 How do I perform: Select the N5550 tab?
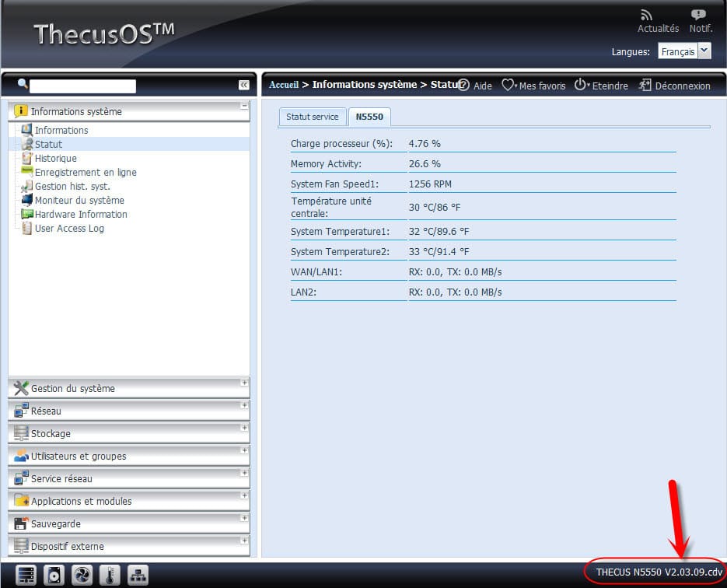click(x=369, y=117)
